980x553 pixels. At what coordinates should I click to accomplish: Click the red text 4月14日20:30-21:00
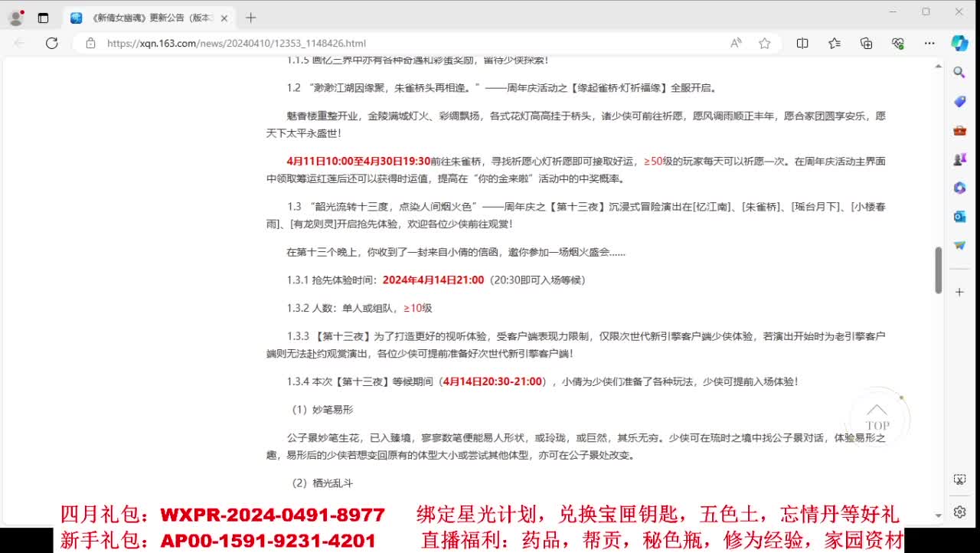coord(492,381)
